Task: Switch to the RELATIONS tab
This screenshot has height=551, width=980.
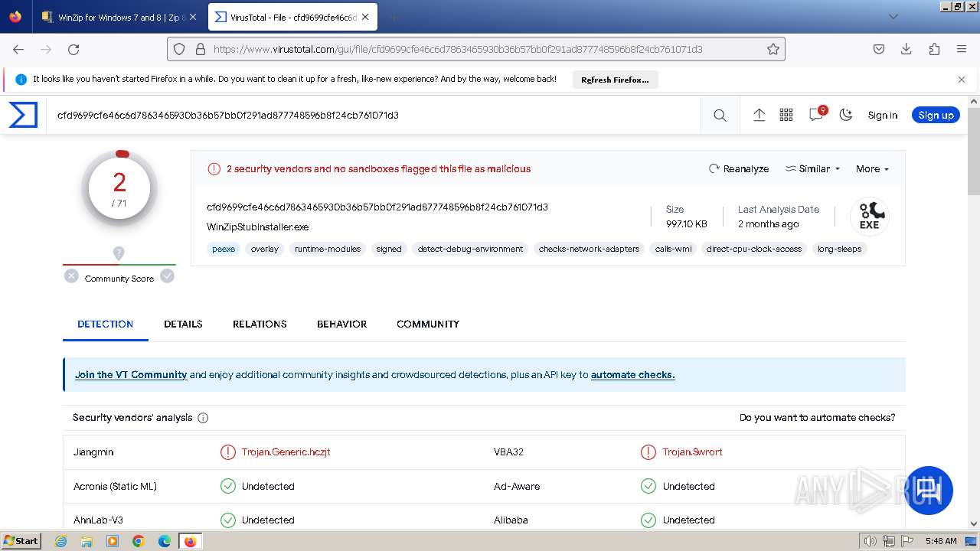Action: point(260,324)
